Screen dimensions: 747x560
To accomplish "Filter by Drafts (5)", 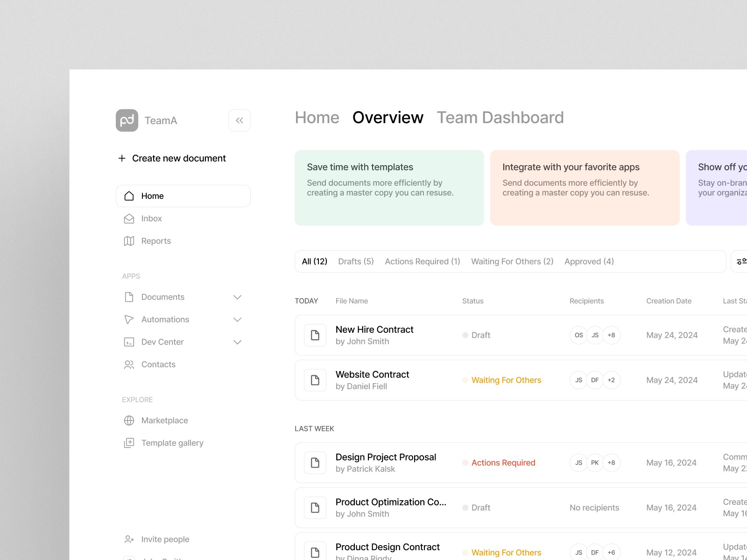I will point(356,261).
